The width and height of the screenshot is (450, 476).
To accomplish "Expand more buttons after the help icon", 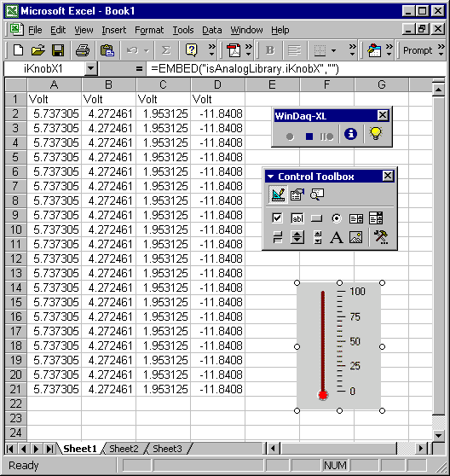I will point(211,50).
